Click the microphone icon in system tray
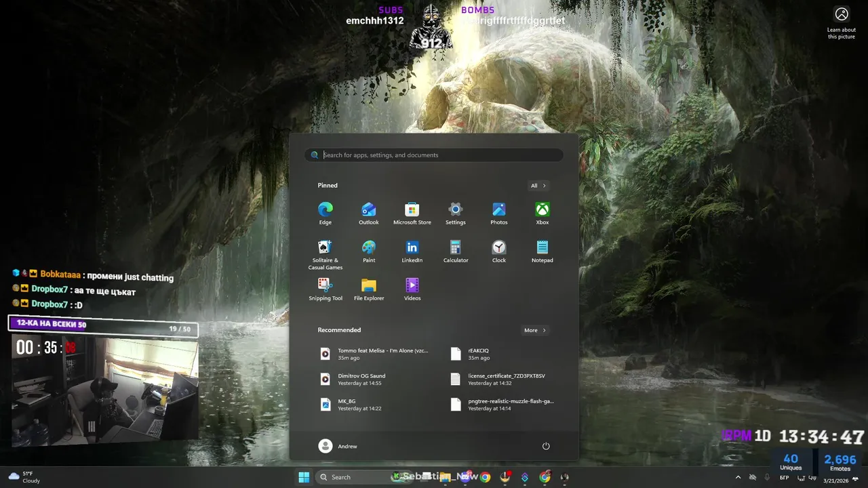Viewport: 868px width, 488px height. (767, 478)
